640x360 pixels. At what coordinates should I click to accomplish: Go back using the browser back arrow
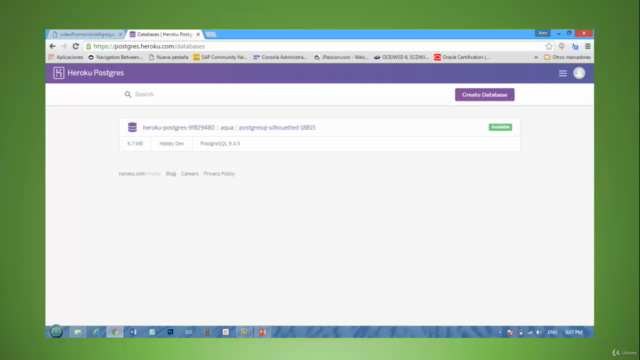tap(52, 46)
